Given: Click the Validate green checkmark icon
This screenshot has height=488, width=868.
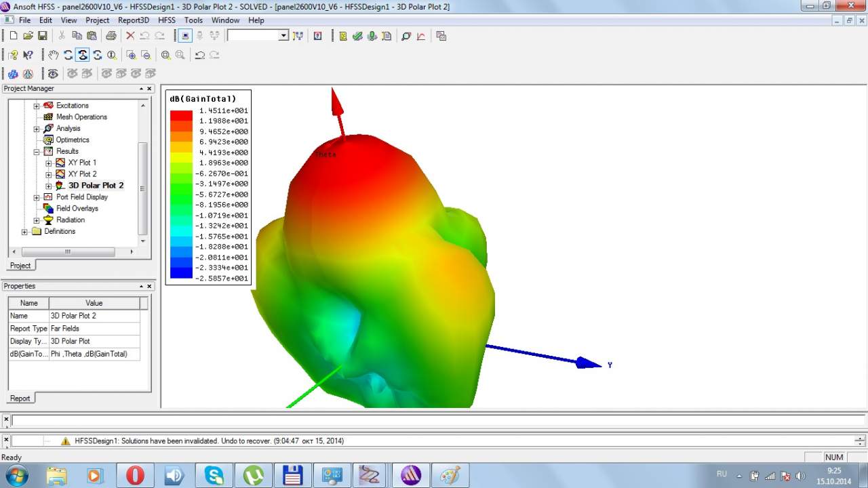Looking at the screenshot, I should pos(357,36).
